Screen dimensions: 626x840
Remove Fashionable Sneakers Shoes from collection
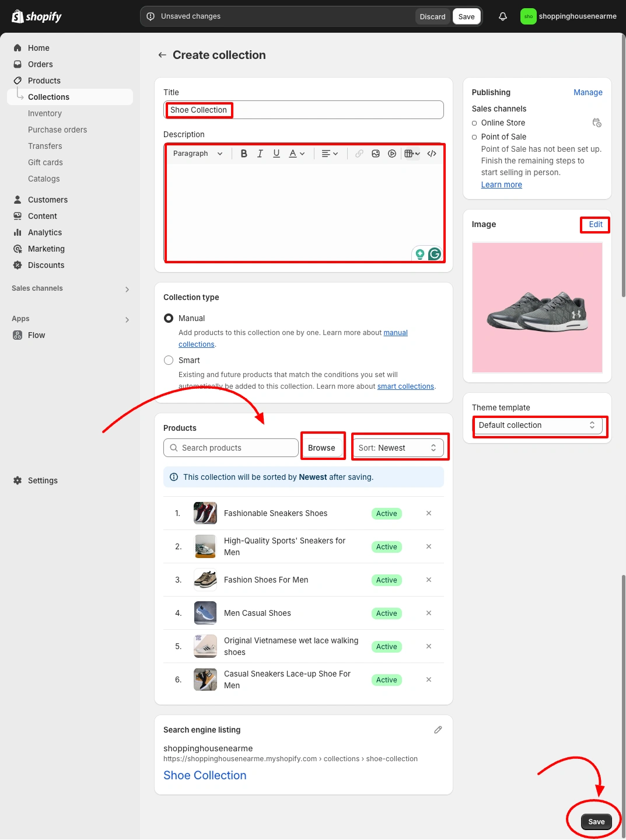(429, 513)
